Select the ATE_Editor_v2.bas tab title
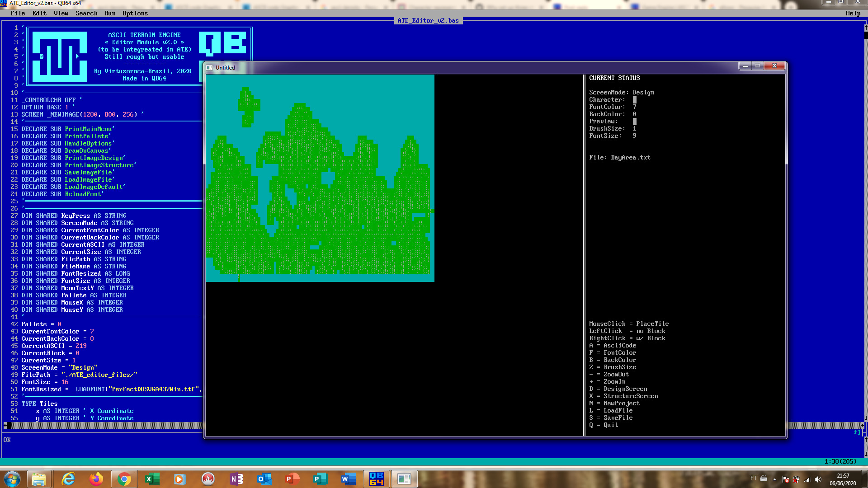Image resolution: width=868 pixels, height=488 pixels. (x=428, y=20)
